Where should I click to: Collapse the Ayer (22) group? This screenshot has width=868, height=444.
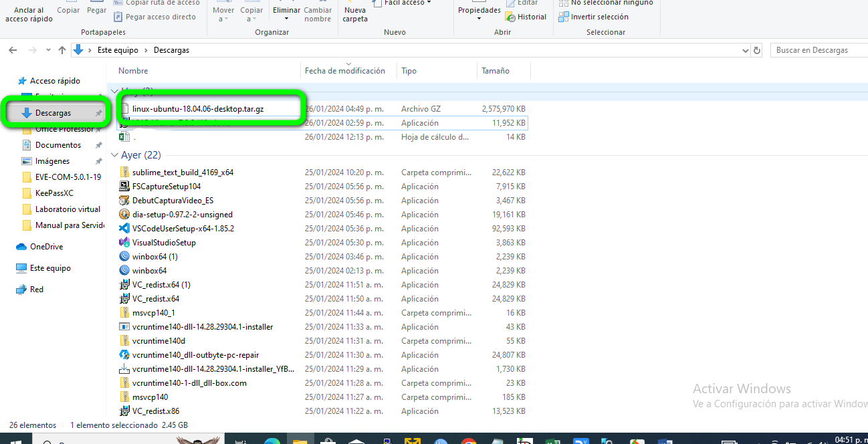point(114,155)
